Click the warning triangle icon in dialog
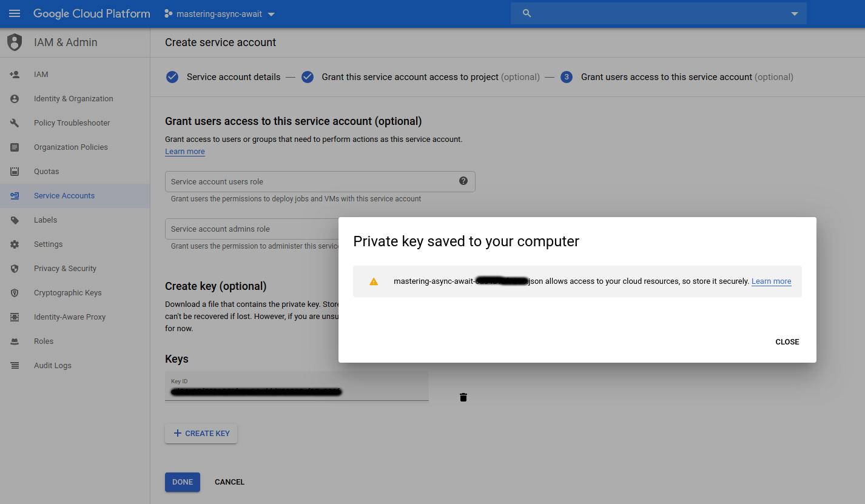Viewport: 865px width, 504px height. tap(374, 281)
